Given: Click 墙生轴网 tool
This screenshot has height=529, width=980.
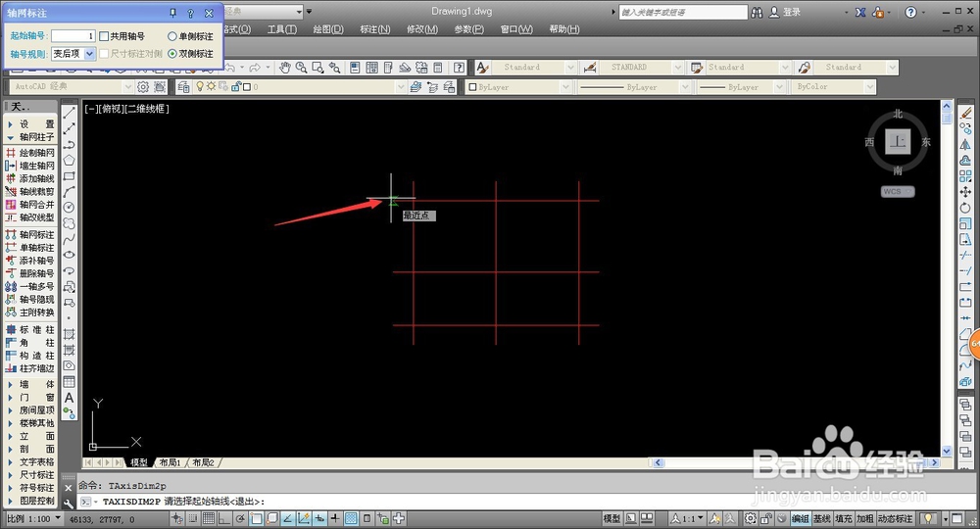Looking at the screenshot, I should coord(30,166).
